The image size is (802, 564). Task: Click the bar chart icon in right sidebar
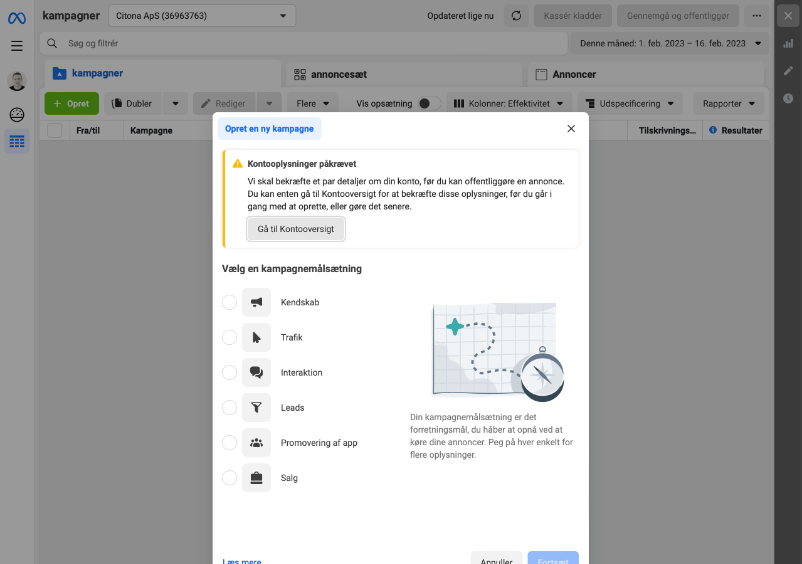coord(788,44)
